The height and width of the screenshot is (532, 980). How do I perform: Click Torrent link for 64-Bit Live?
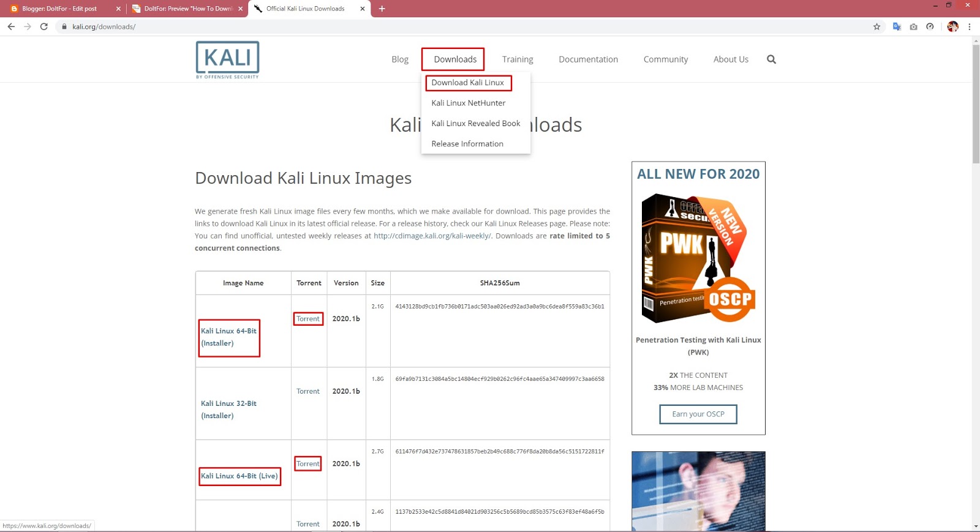[x=308, y=464]
